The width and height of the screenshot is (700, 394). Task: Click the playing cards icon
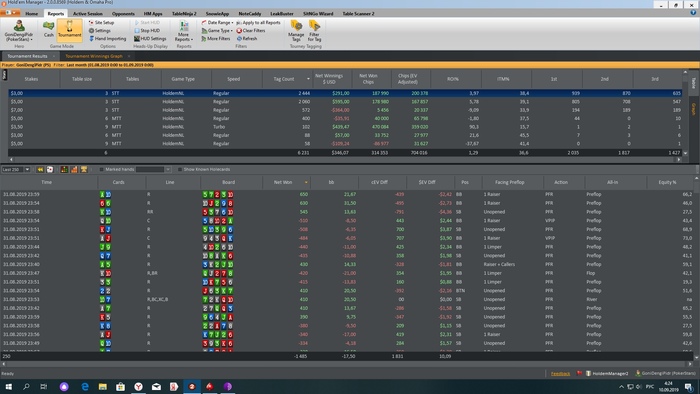point(50,170)
